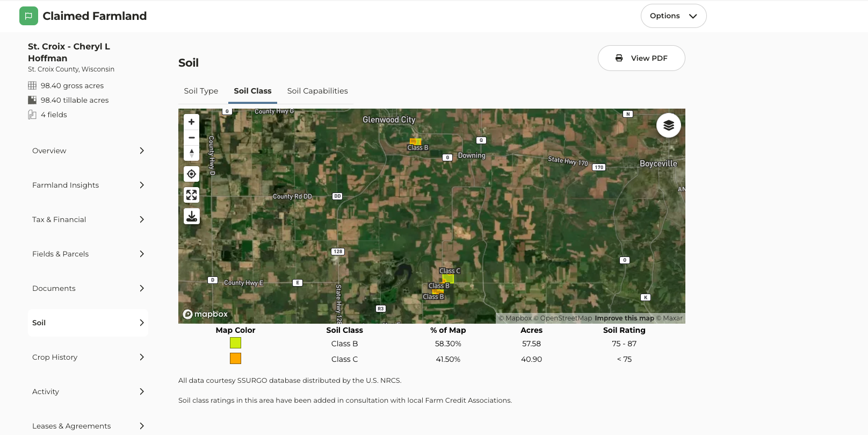Viewport: 868px width, 435px height.
Task: Click the tillable acres icon
Action: [x=32, y=100]
